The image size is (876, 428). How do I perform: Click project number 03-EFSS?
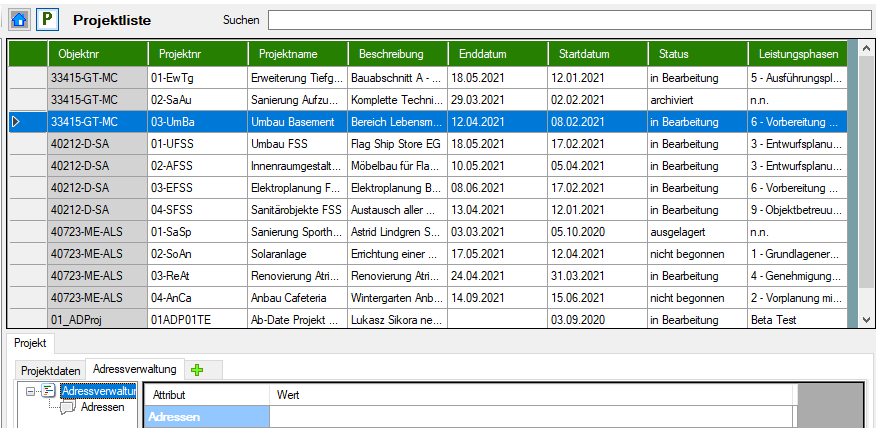(x=198, y=188)
